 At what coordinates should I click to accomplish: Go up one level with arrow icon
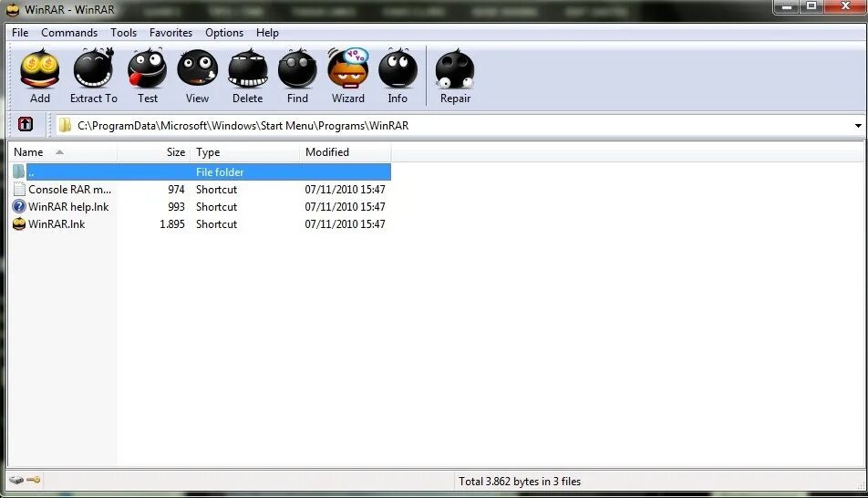[x=26, y=125]
